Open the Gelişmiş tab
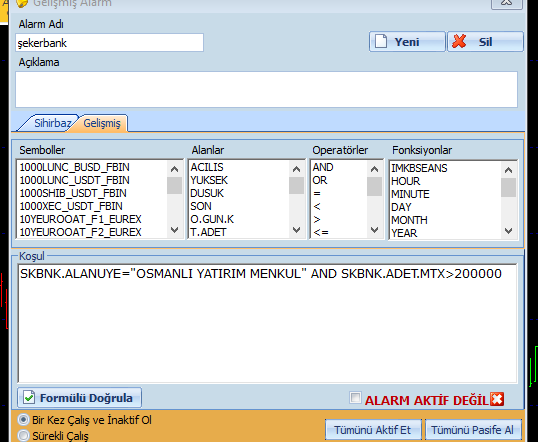 tap(102, 123)
